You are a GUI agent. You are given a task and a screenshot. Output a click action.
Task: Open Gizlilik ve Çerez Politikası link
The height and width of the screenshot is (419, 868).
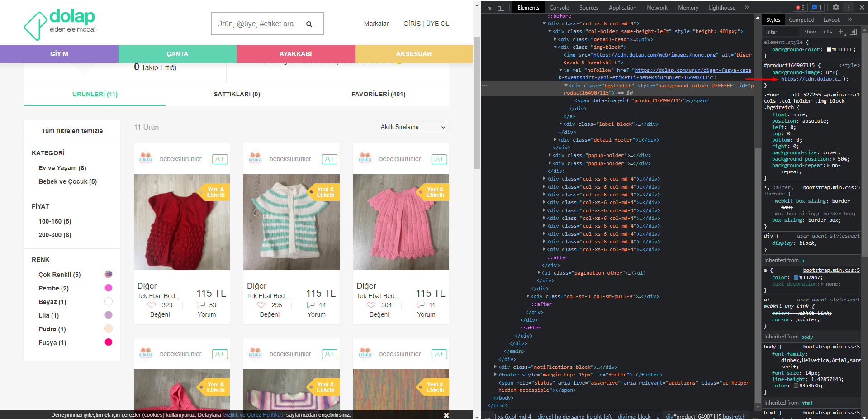pos(253,415)
